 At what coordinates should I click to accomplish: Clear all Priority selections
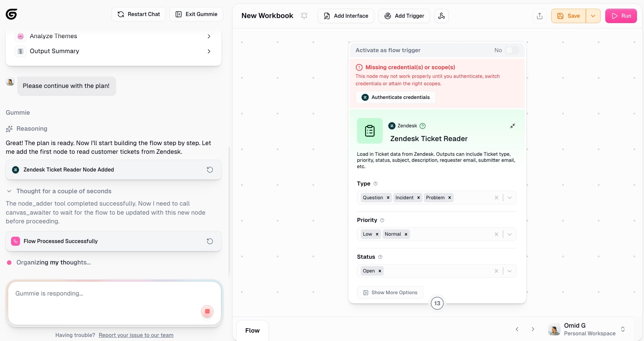(x=496, y=234)
